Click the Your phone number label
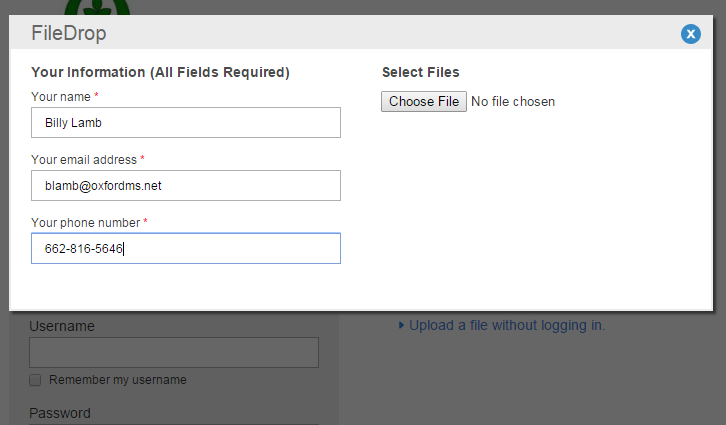 point(85,222)
